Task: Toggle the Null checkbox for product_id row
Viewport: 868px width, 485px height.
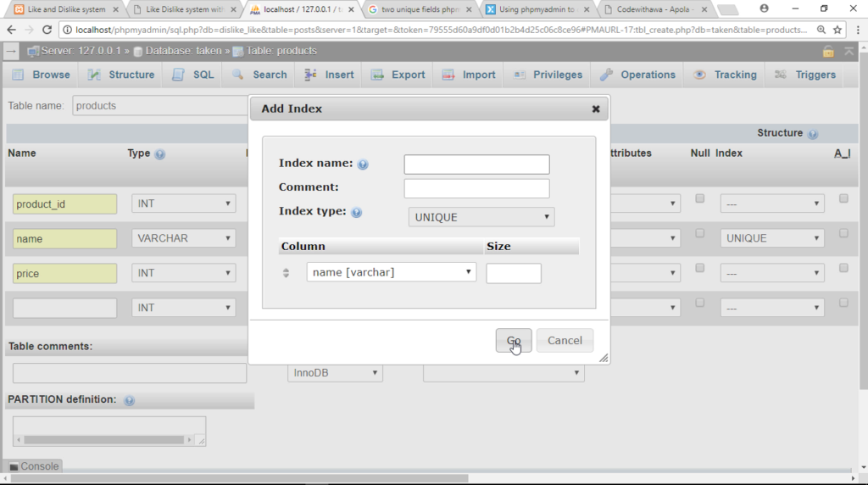Action: click(700, 198)
